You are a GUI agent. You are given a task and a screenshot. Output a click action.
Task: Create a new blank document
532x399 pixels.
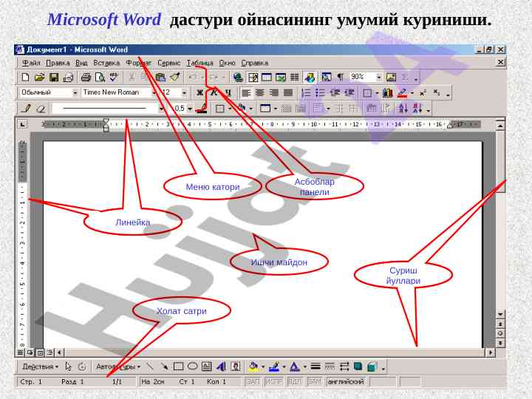[x=25, y=78]
